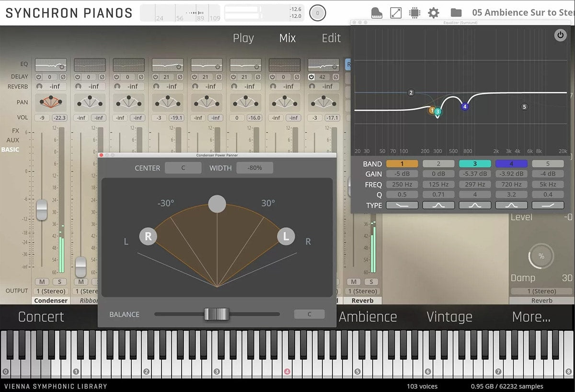Solo the Reverb channel
Viewport: 575px width, 392px height.
(371, 282)
